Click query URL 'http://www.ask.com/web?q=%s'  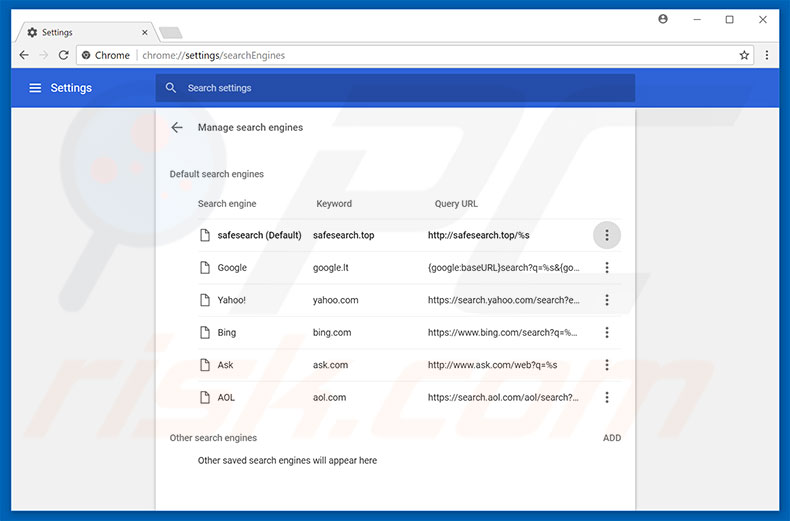[493, 365]
